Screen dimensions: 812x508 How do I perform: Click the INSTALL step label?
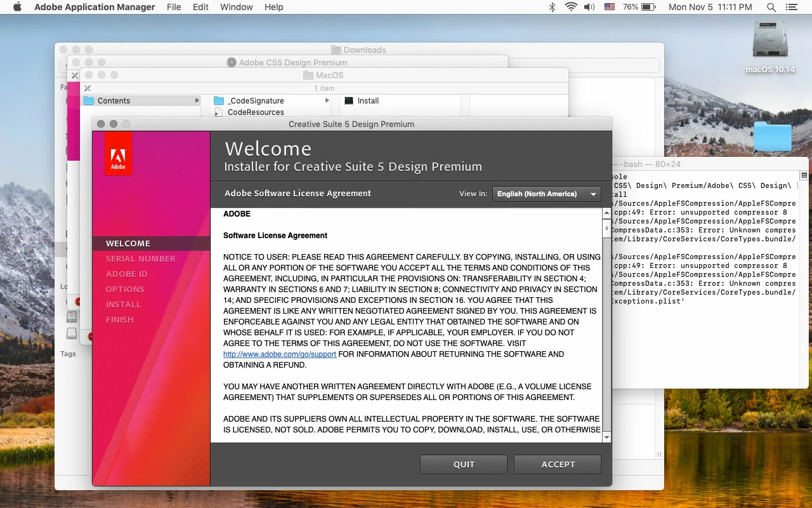124,304
